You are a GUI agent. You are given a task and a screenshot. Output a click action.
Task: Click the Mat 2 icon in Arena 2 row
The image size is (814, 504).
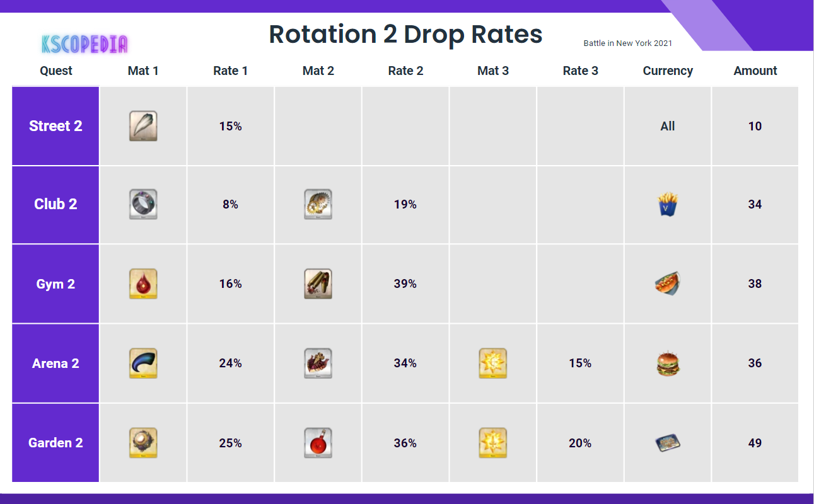(x=318, y=364)
